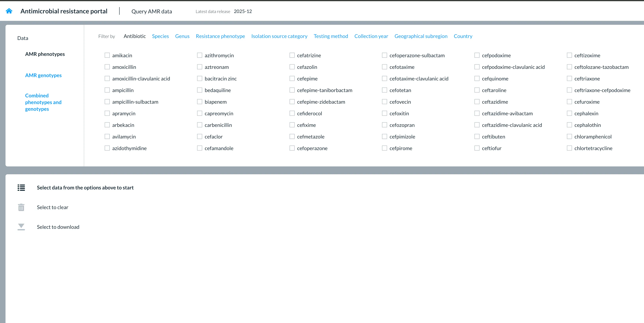Tick the ceftriaxone checkbox
Image resolution: width=644 pixels, height=323 pixels.
569,78
